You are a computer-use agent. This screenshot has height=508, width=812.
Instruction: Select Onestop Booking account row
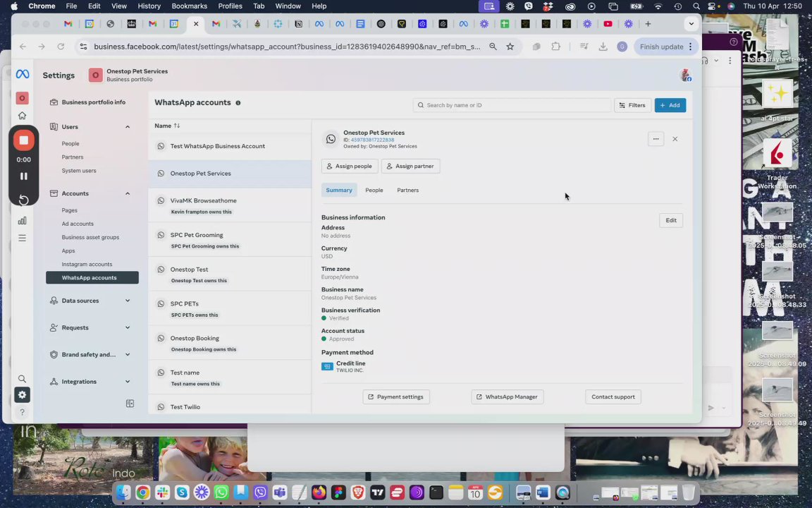230,343
